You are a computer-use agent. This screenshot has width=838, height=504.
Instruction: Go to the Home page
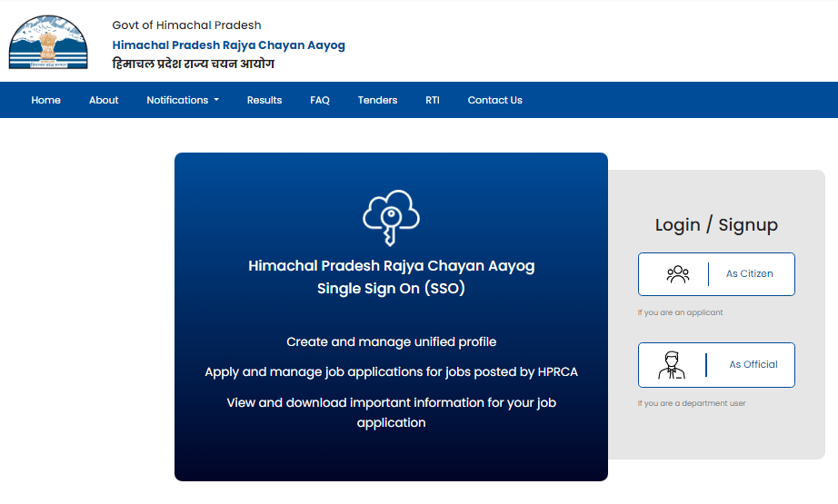point(46,100)
